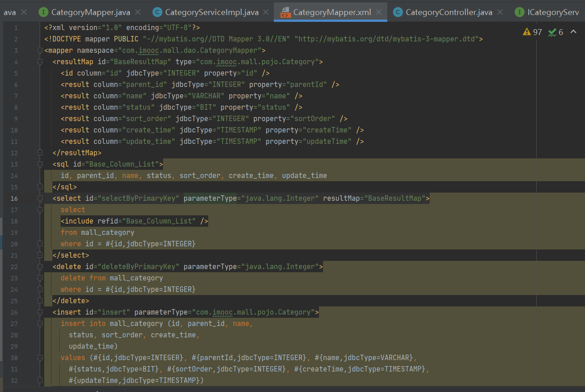
Task: Click the include refid tag on line 18
Action: coord(134,221)
